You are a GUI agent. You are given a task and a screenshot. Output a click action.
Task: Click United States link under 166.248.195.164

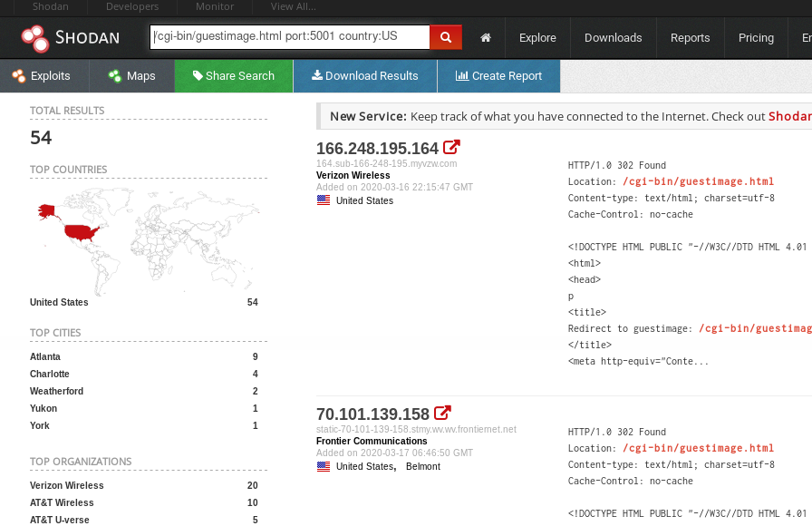(364, 200)
